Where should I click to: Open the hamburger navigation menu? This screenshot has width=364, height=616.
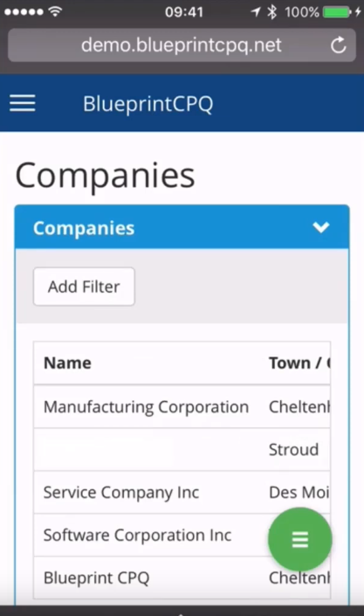pyautogui.click(x=23, y=103)
